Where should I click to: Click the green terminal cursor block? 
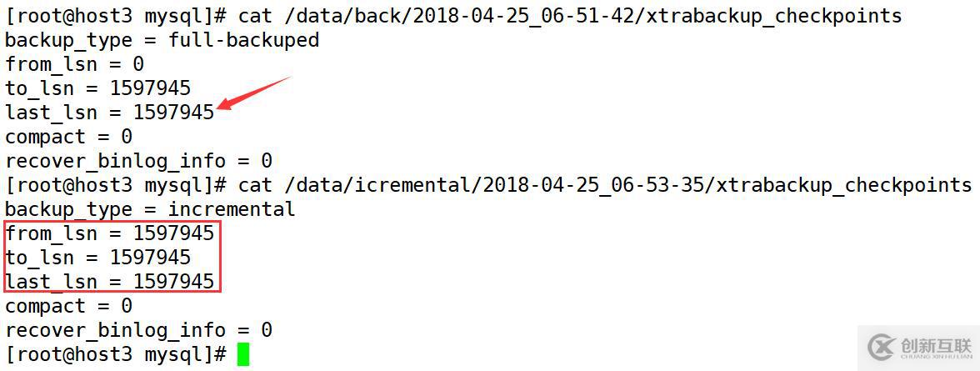click(243, 354)
